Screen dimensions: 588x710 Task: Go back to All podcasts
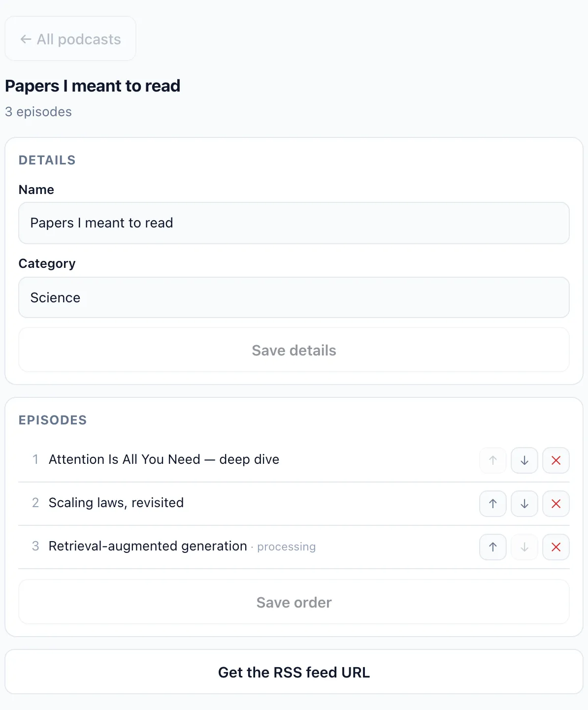pos(70,39)
